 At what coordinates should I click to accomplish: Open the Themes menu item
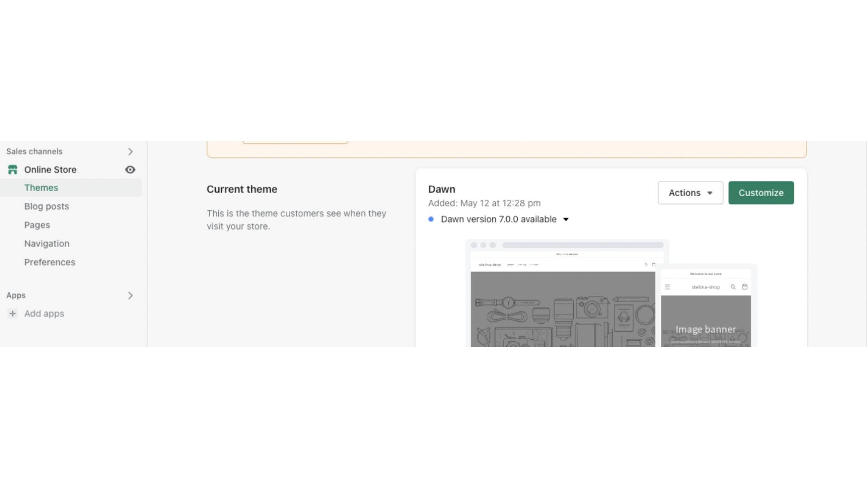coord(71,188)
